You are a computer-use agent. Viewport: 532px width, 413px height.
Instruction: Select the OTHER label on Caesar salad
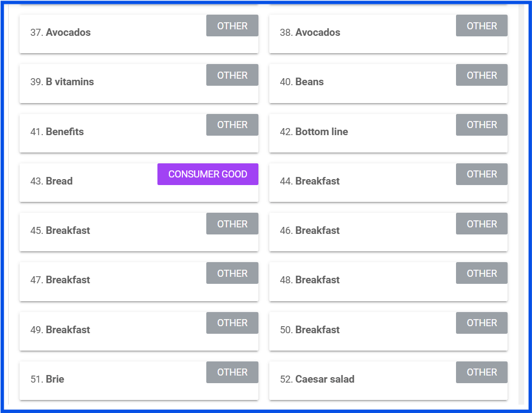[x=481, y=372]
